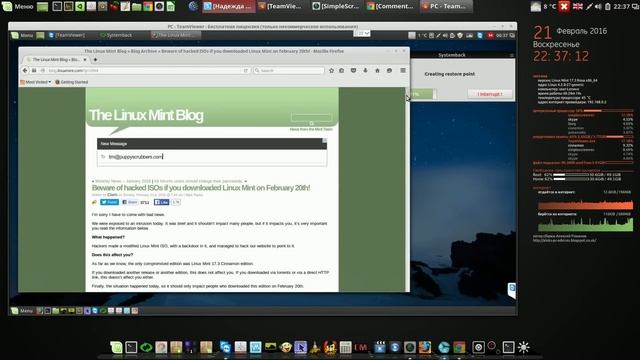Open Beware of hacked ISOs article title
Image resolution: width=640 pixels, height=360 pixels.
201,188
